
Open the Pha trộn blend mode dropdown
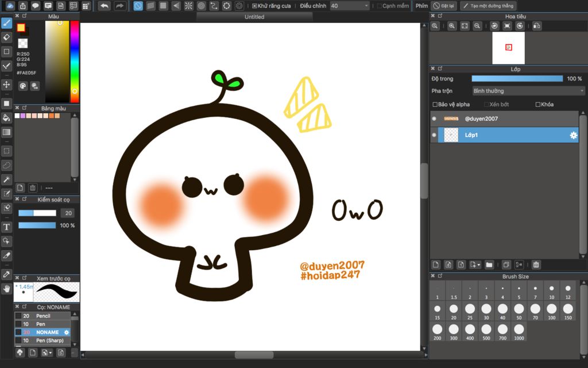528,91
